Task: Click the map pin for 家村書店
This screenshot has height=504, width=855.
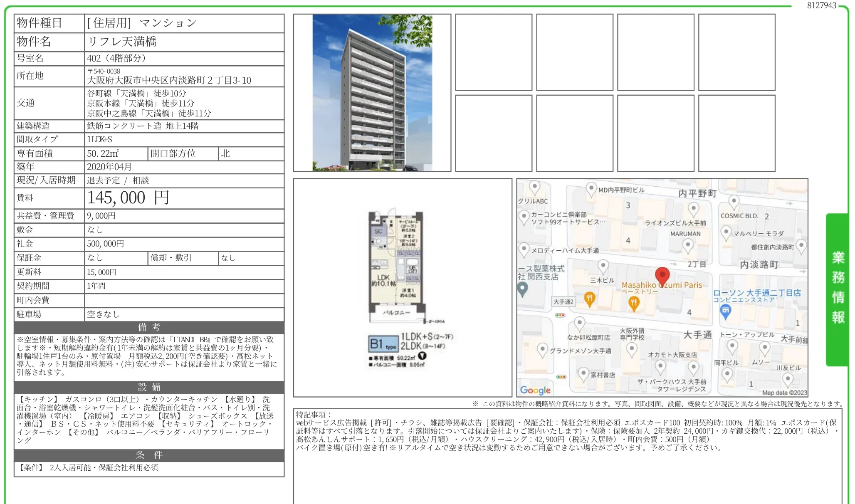Action: [583, 373]
